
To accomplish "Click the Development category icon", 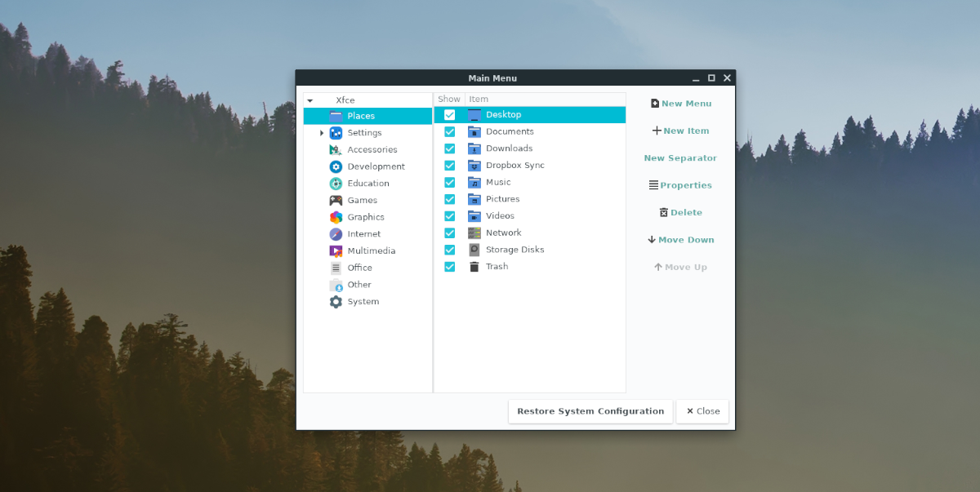I will 334,166.
